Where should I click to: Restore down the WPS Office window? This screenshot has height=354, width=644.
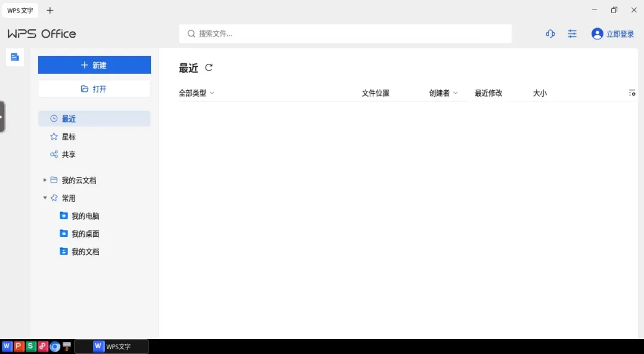[x=614, y=10]
